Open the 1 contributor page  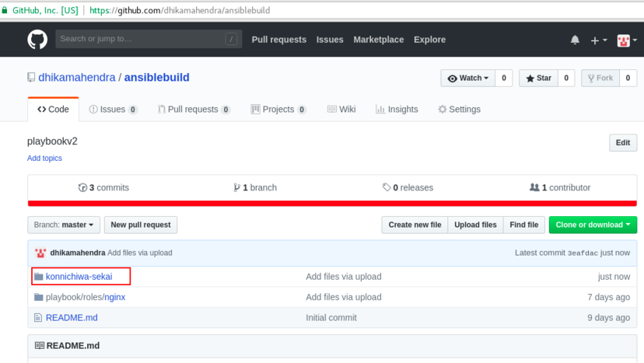(560, 187)
